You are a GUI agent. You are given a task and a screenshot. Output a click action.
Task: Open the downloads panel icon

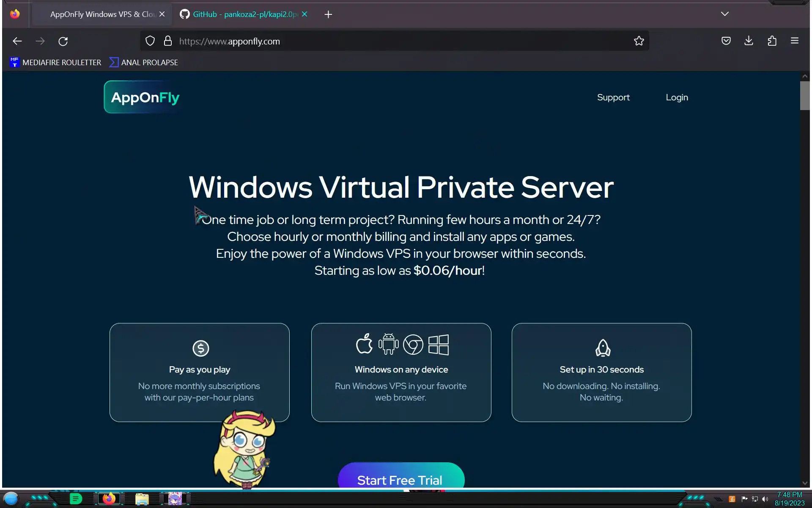(x=749, y=41)
